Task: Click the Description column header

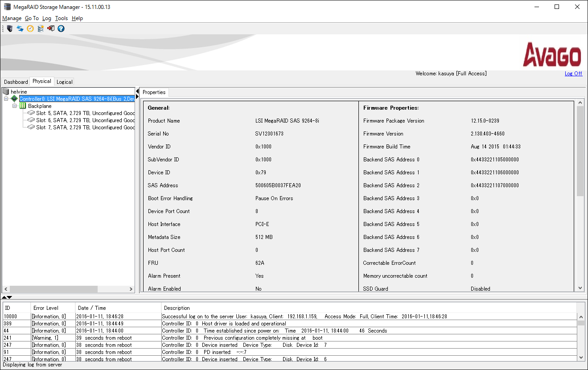Action: 368,308
